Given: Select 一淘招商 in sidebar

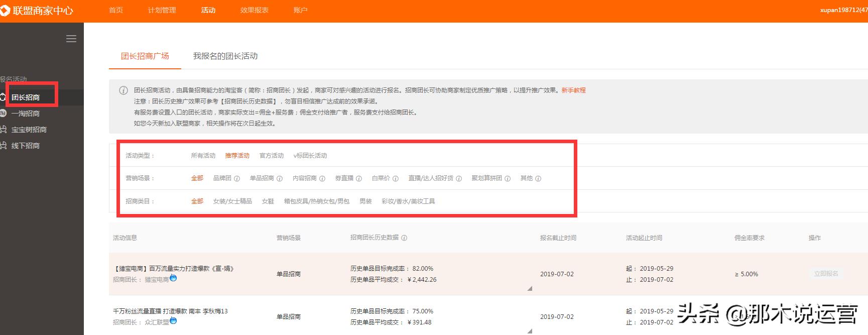Looking at the screenshot, I should pyautogui.click(x=26, y=114).
